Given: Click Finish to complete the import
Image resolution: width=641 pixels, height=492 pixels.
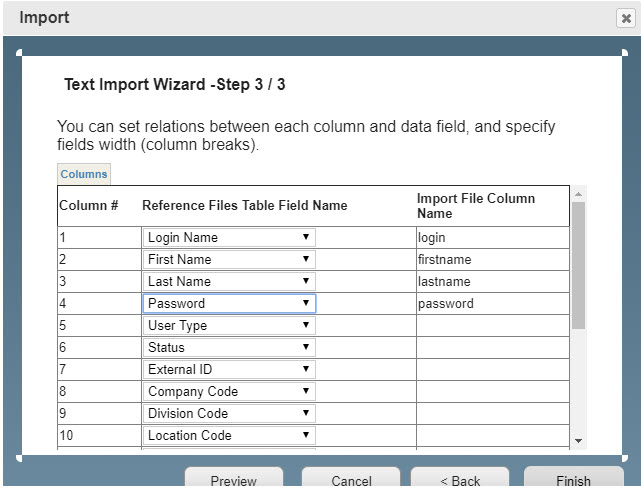Looking at the screenshot, I should [574, 477].
